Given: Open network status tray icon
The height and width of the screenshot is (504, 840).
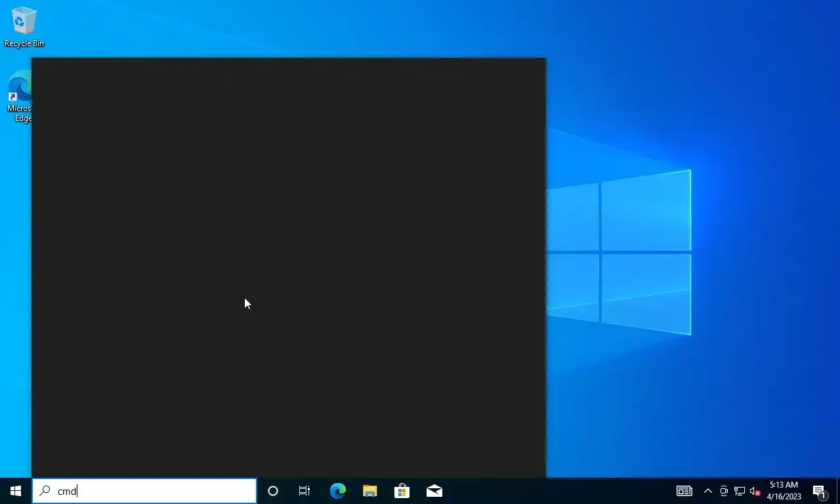Looking at the screenshot, I should pos(740,491).
